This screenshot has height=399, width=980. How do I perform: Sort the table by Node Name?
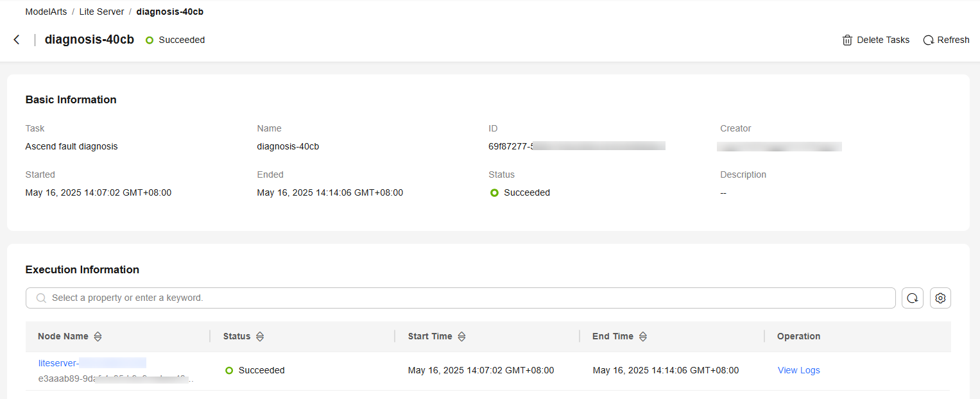98,336
